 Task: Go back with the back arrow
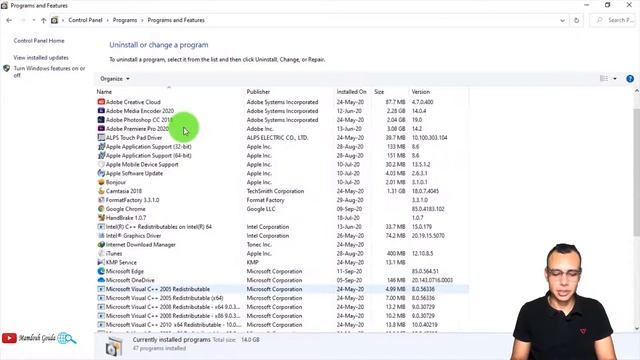click(x=9, y=20)
